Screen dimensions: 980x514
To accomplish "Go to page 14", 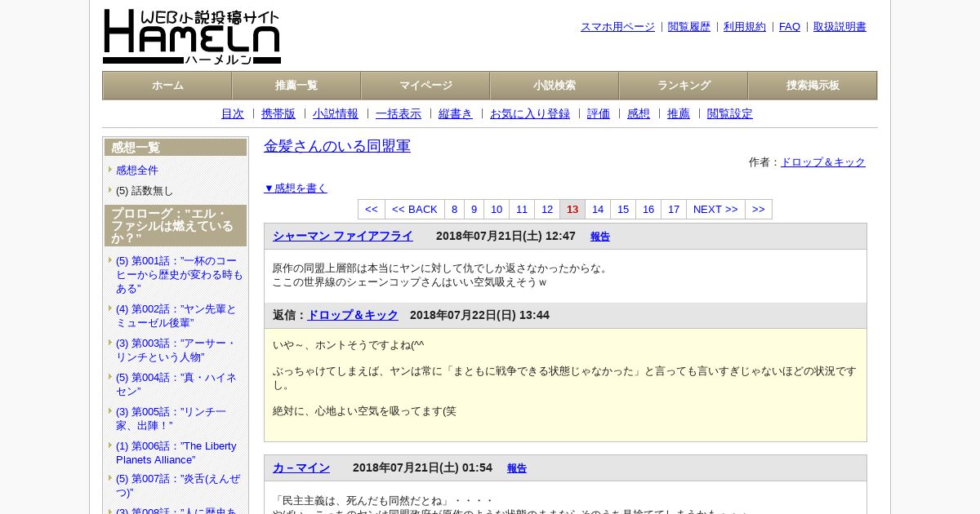I will click(598, 210).
